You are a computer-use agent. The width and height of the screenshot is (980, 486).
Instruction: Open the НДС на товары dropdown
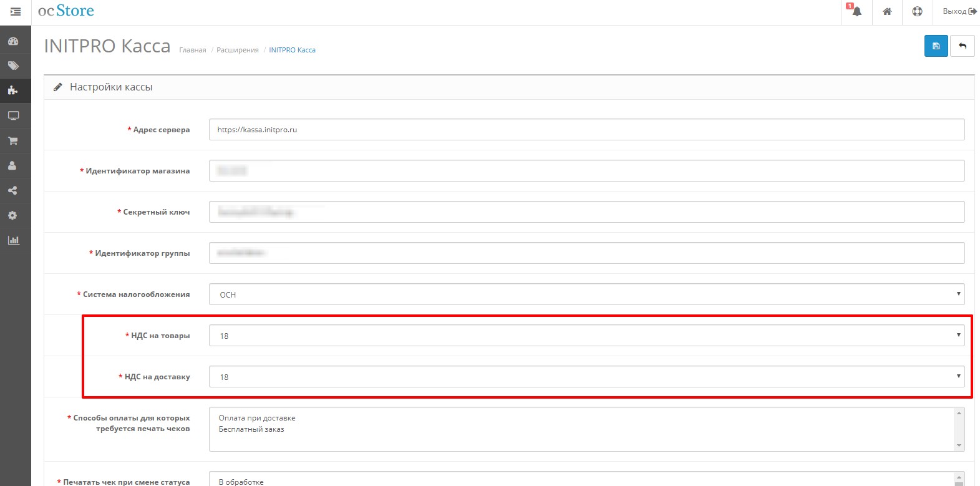pos(586,336)
